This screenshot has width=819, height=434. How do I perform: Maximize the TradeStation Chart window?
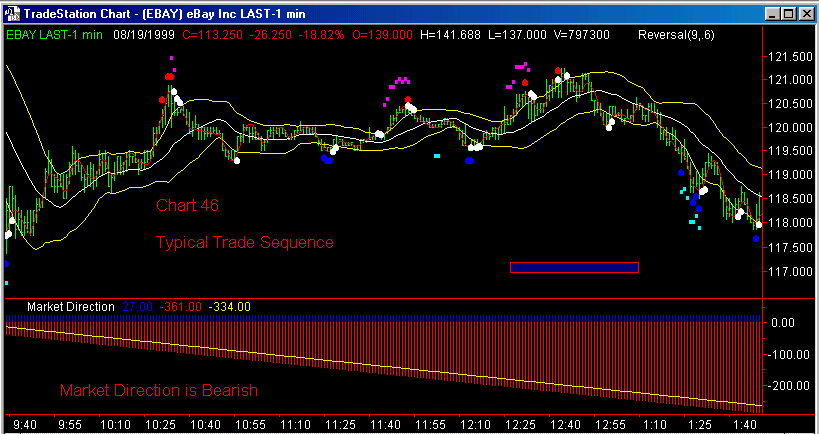[x=788, y=14]
